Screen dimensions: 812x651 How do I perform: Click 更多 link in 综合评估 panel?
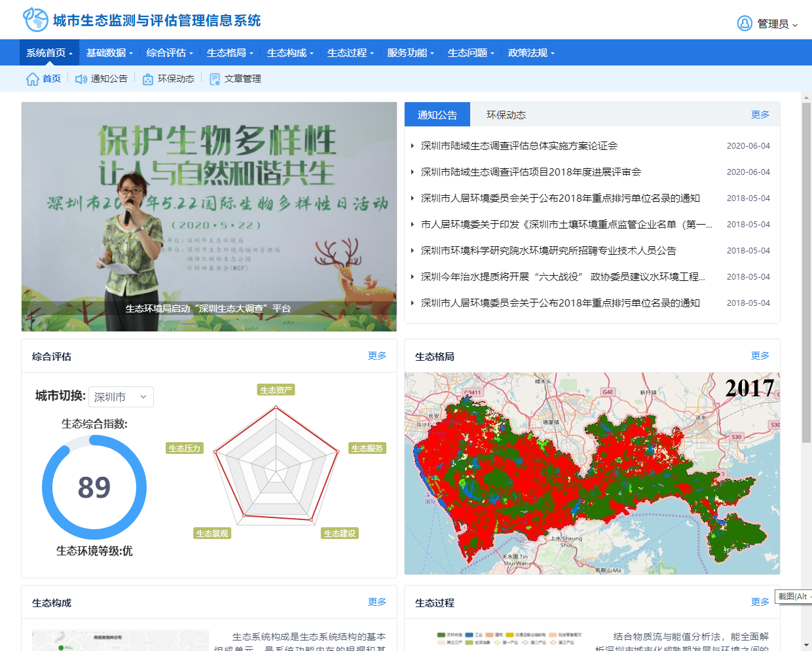(x=377, y=356)
